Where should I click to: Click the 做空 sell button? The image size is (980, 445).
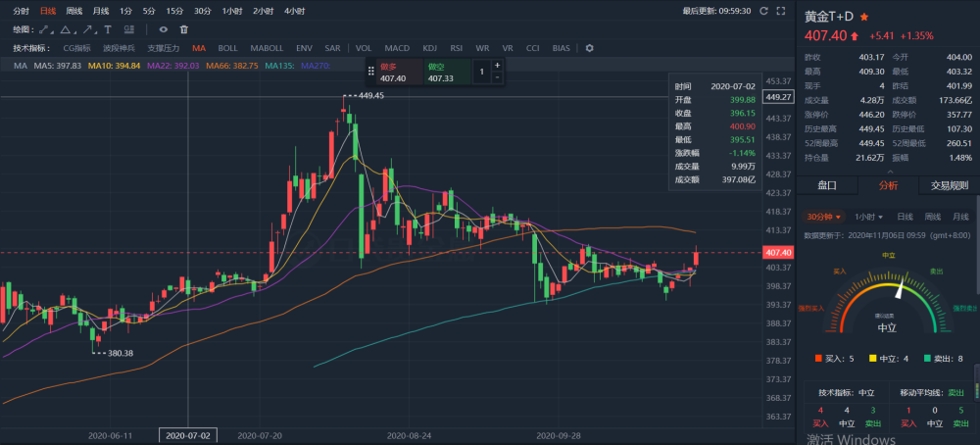click(x=447, y=72)
